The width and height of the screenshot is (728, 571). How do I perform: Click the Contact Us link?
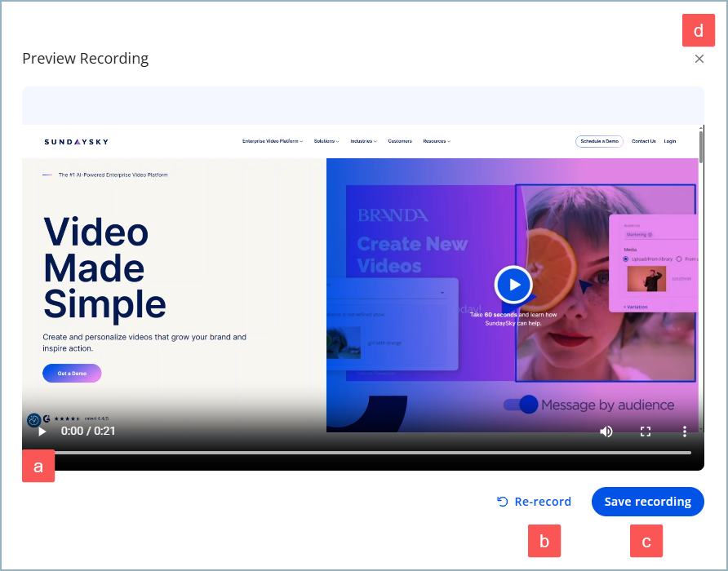(x=643, y=141)
